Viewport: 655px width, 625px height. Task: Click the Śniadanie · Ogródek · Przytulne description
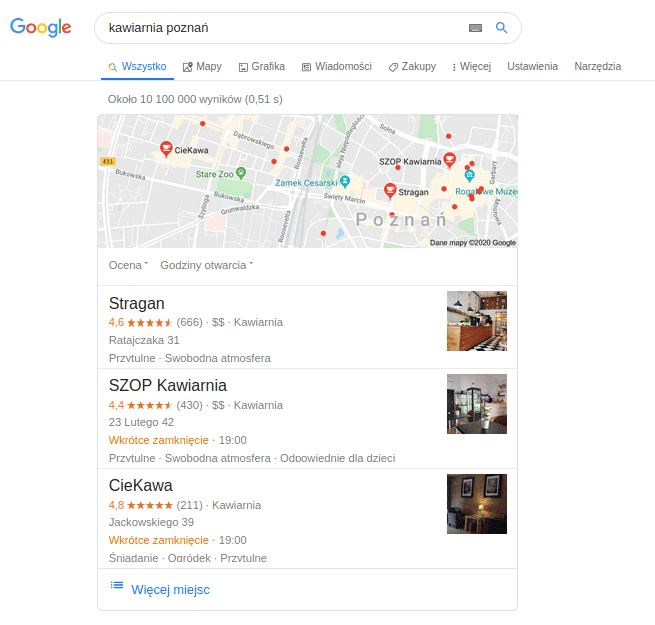click(x=188, y=558)
